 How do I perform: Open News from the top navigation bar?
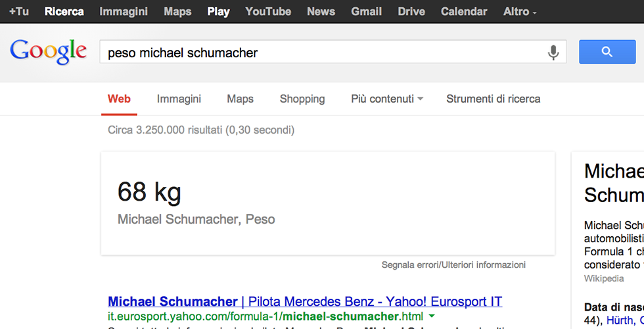click(x=321, y=12)
